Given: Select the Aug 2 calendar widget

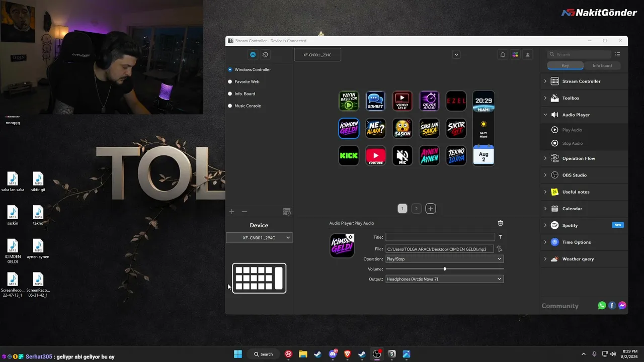Looking at the screenshot, I should pyautogui.click(x=484, y=155).
